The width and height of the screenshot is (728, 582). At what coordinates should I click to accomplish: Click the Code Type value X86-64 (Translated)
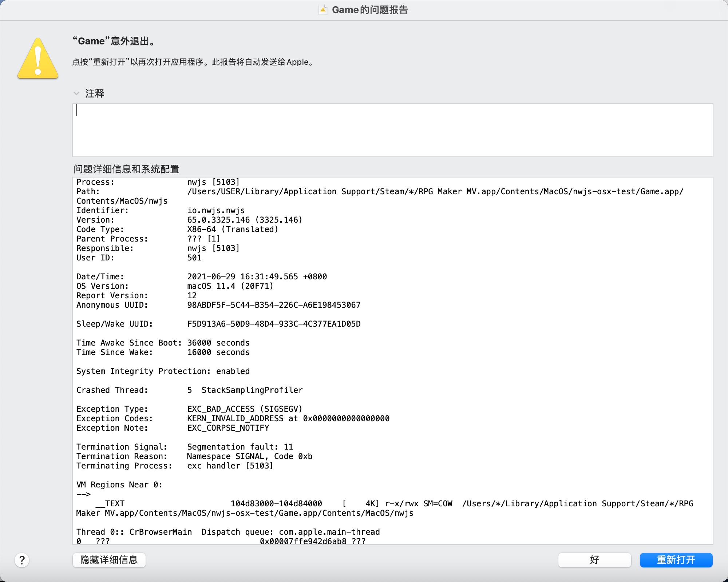(x=233, y=229)
